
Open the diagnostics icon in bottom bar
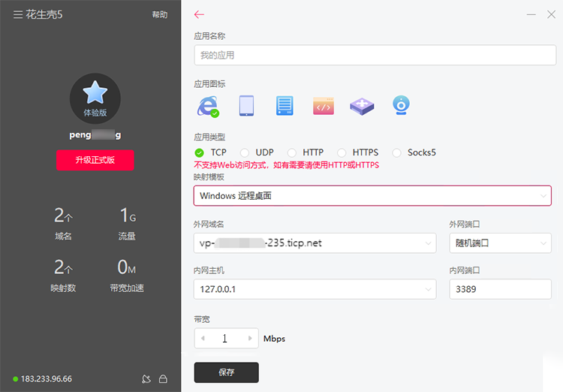146,378
